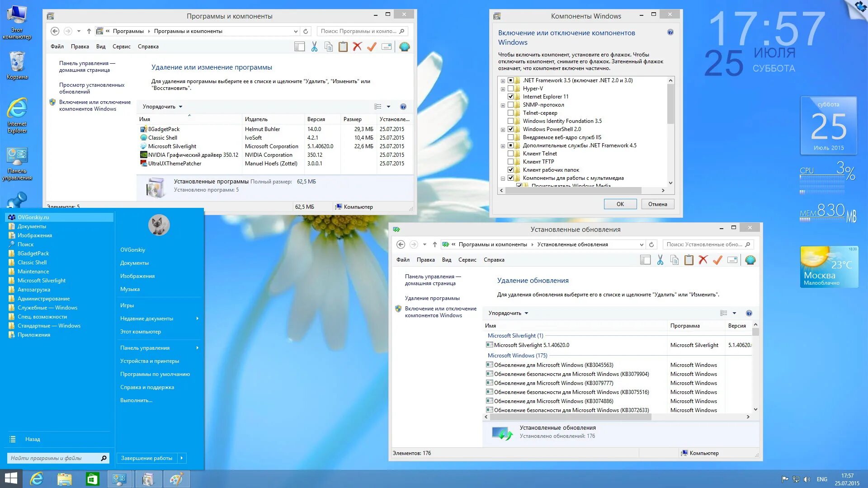The height and width of the screenshot is (488, 868).
Task: Enable the Hyper-V component checkbox
Action: tap(510, 89)
